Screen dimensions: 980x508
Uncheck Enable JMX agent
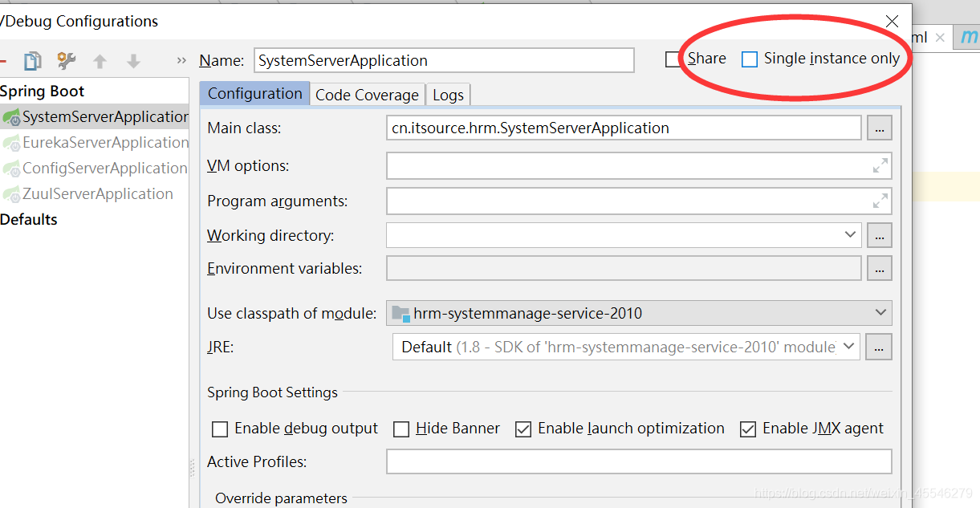pyautogui.click(x=748, y=429)
